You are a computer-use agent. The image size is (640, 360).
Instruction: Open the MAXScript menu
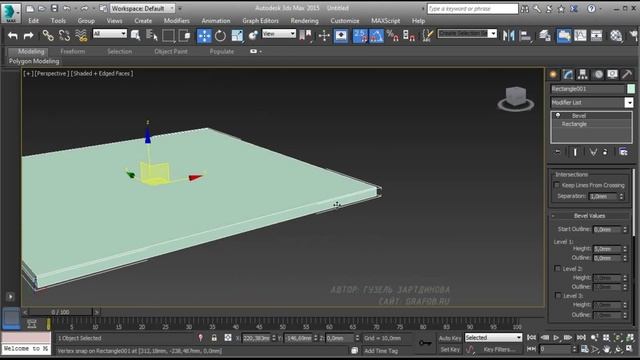tap(385, 20)
